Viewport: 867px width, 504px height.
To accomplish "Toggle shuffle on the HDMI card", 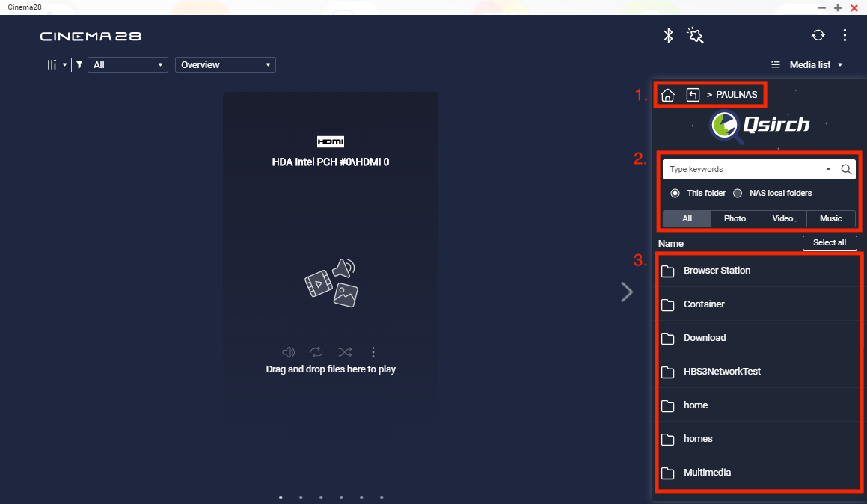I will click(x=344, y=352).
